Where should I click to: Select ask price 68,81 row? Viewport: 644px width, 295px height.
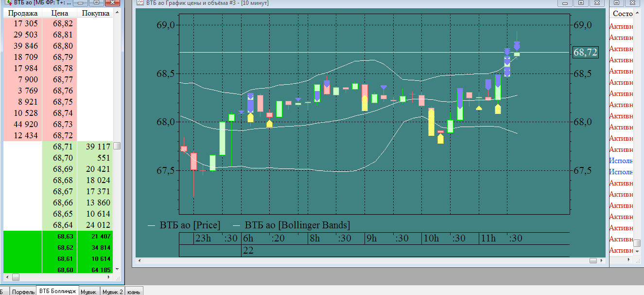pos(60,35)
